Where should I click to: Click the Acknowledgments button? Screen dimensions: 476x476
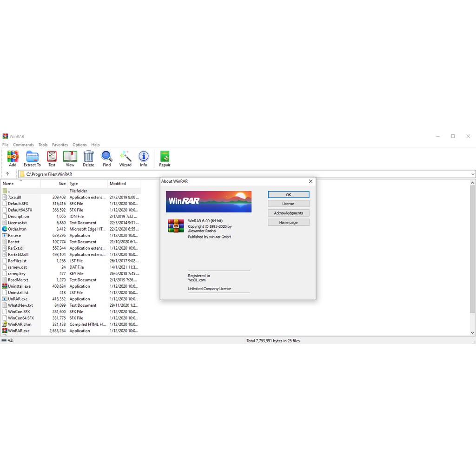288,213
